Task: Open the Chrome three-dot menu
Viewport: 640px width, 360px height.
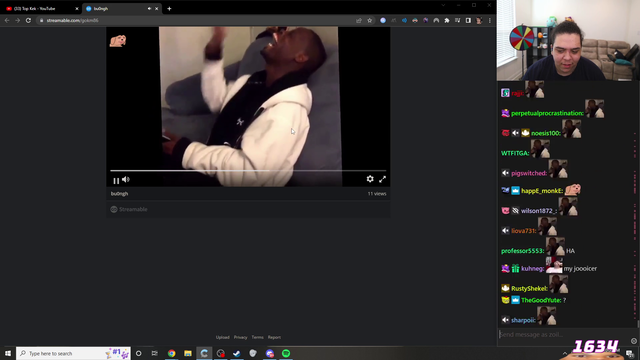Action: [489, 20]
